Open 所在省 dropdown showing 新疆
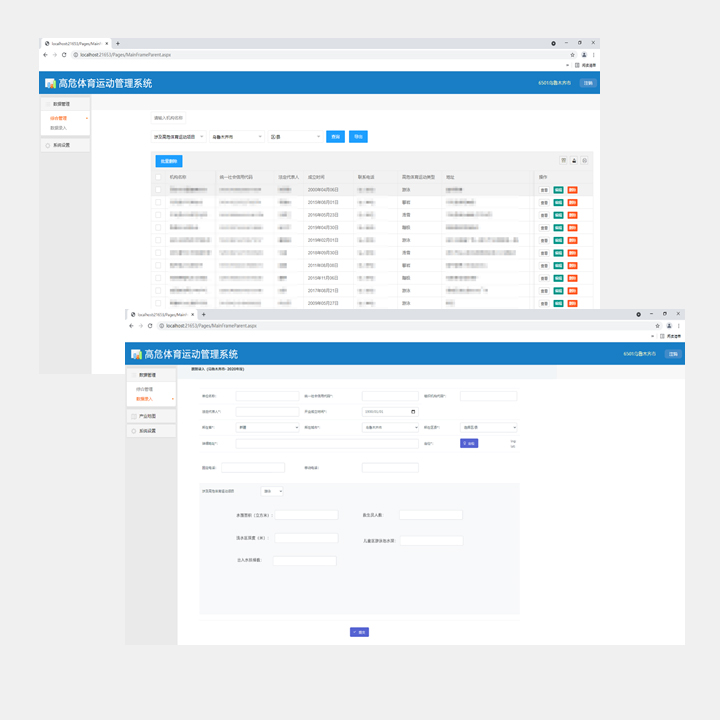The width and height of the screenshot is (720, 720). (268, 428)
